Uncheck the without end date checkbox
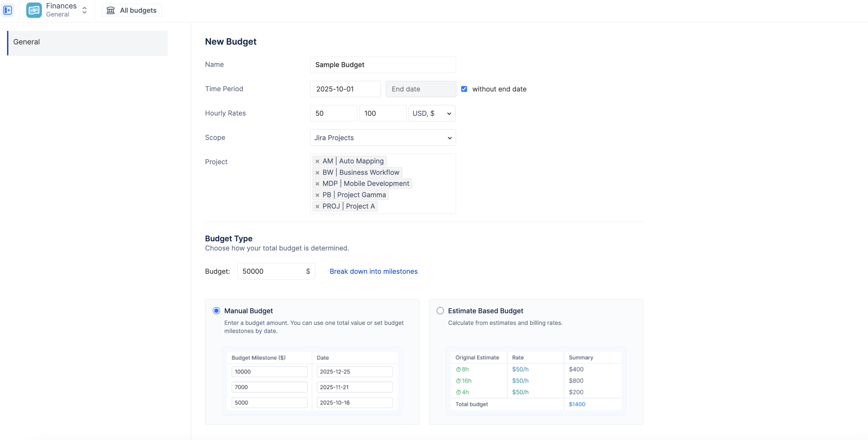Viewport: 868px width, 440px height. point(464,89)
